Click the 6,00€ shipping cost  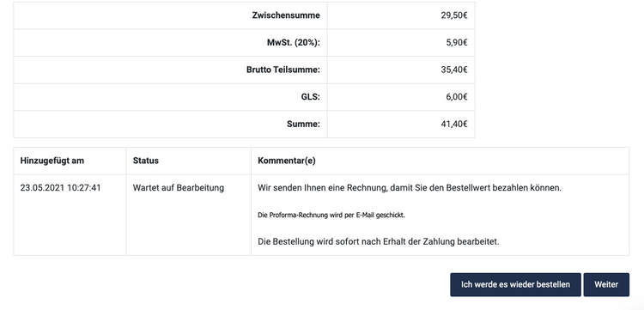pos(456,97)
